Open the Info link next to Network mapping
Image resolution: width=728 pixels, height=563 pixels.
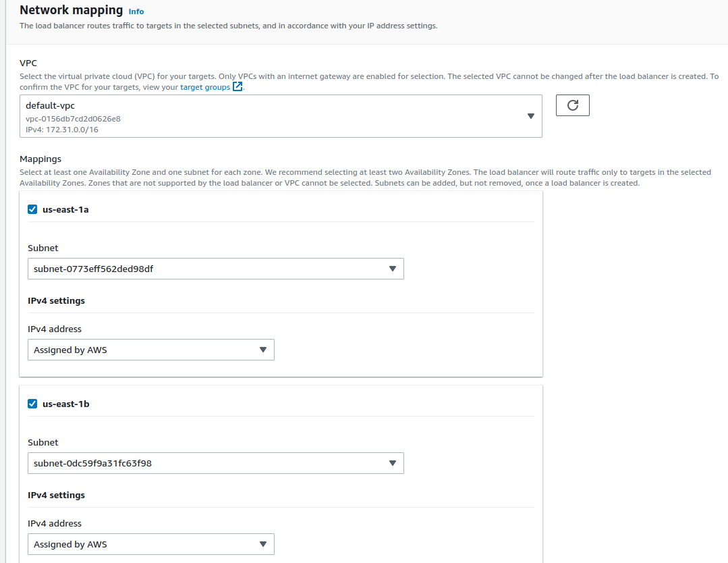(136, 11)
